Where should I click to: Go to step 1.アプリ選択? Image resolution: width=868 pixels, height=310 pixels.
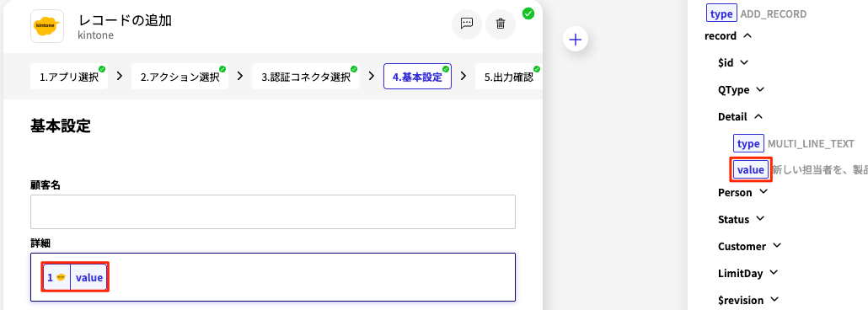click(68, 77)
